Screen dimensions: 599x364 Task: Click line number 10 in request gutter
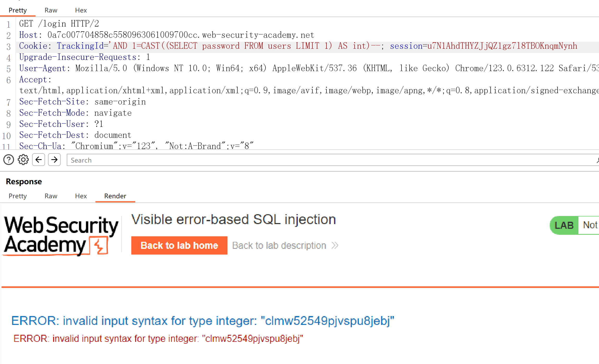coord(7,136)
